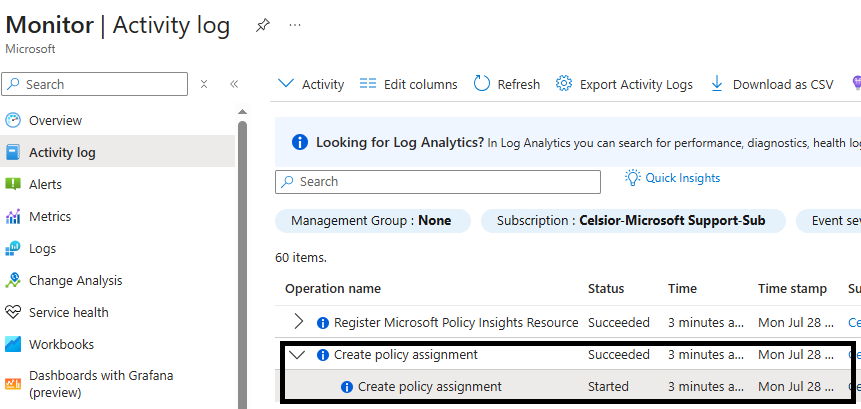The image size is (861, 409).
Task: Click the Export Activity Logs gear icon
Action: (564, 84)
